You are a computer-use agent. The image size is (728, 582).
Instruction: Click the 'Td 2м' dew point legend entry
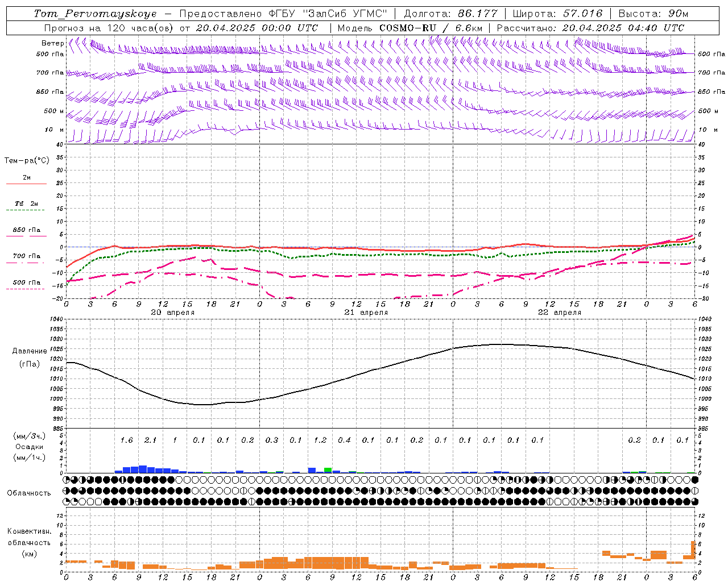click(27, 203)
